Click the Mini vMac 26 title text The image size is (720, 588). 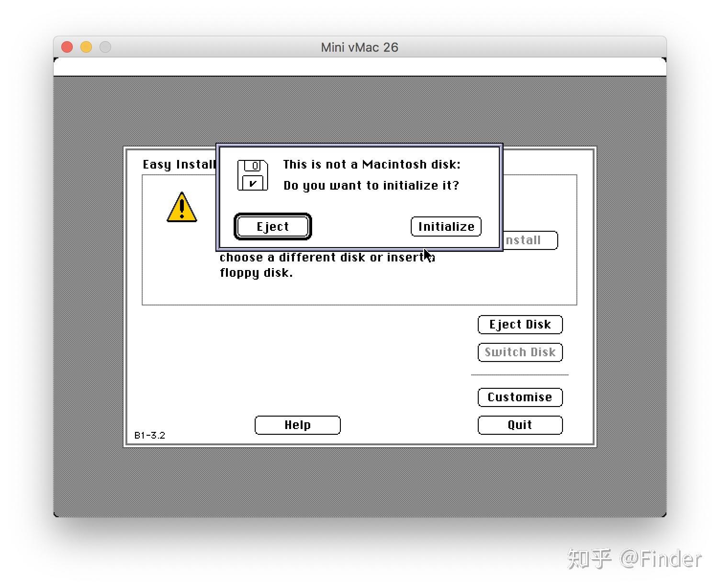pos(360,47)
